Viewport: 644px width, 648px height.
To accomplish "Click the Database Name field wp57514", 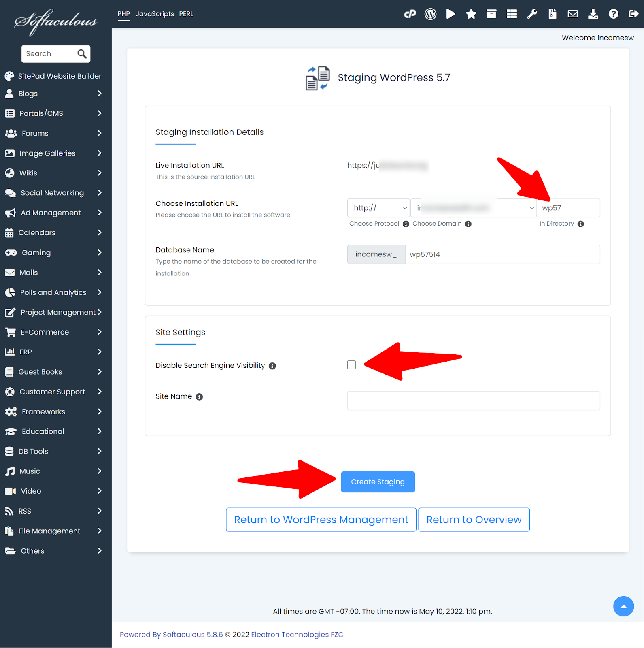I will (x=502, y=254).
